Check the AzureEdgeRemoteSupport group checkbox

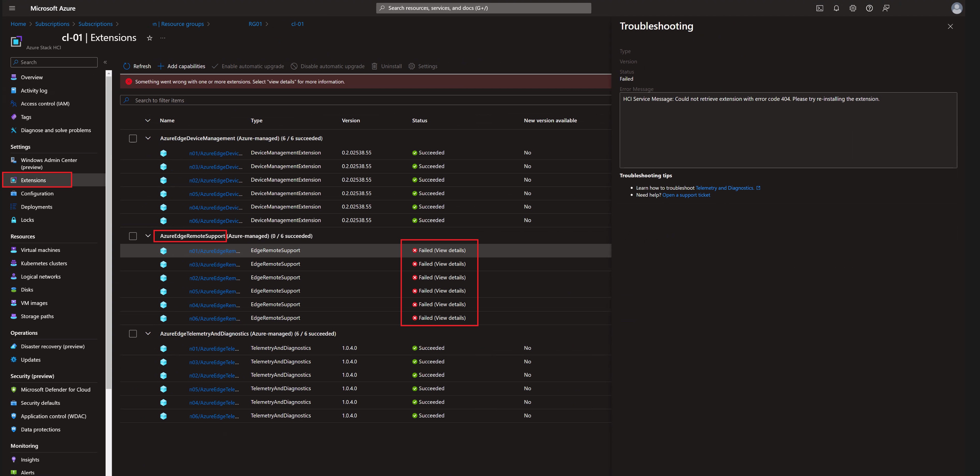click(x=133, y=236)
